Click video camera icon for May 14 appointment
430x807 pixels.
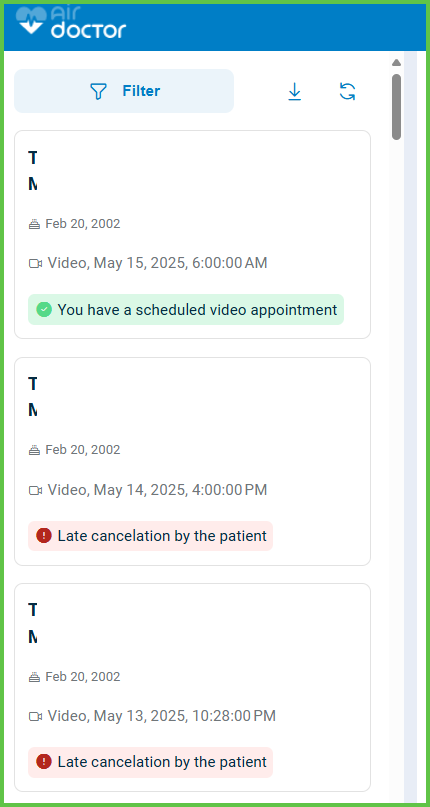click(x=35, y=490)
